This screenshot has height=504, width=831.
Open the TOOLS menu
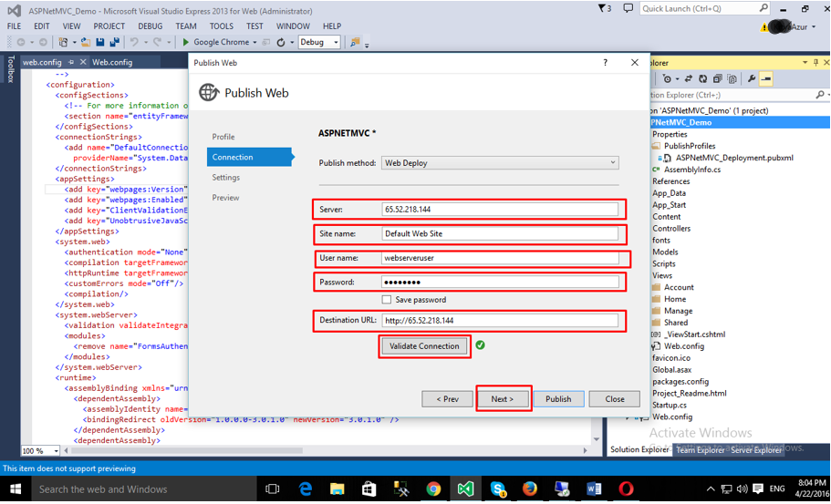[x=221, y=26]
